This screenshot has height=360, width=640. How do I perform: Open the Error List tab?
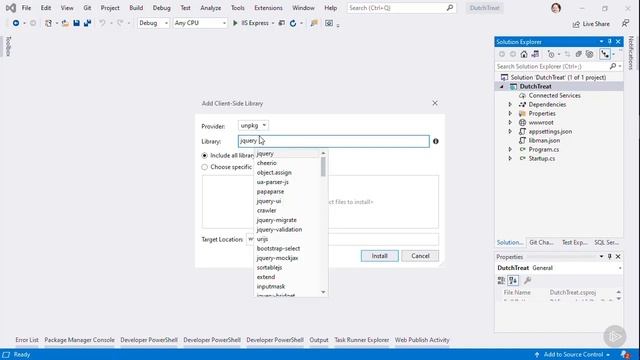pos(27,340)
